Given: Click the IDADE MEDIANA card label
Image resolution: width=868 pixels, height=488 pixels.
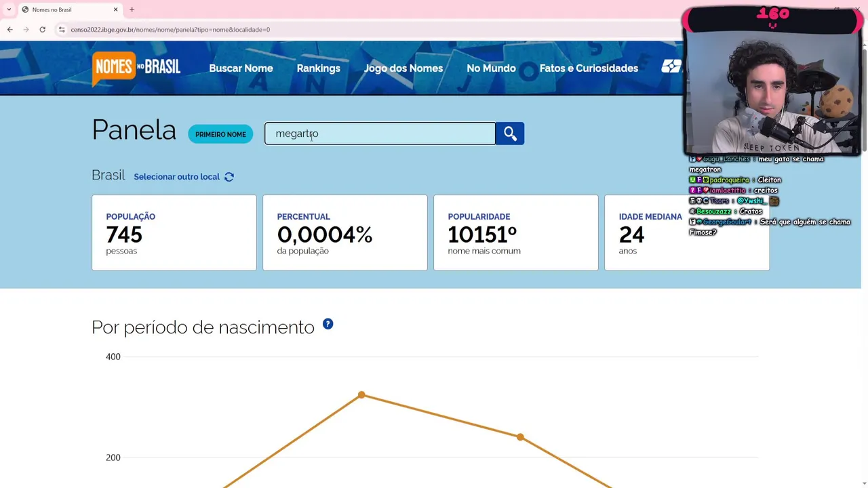Looking at the screenshot, I should coord(650,217).
